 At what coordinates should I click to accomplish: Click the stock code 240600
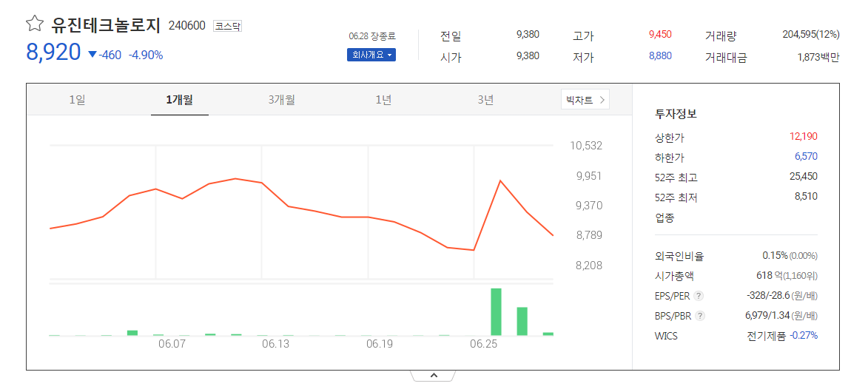click(x=186, y=25)
